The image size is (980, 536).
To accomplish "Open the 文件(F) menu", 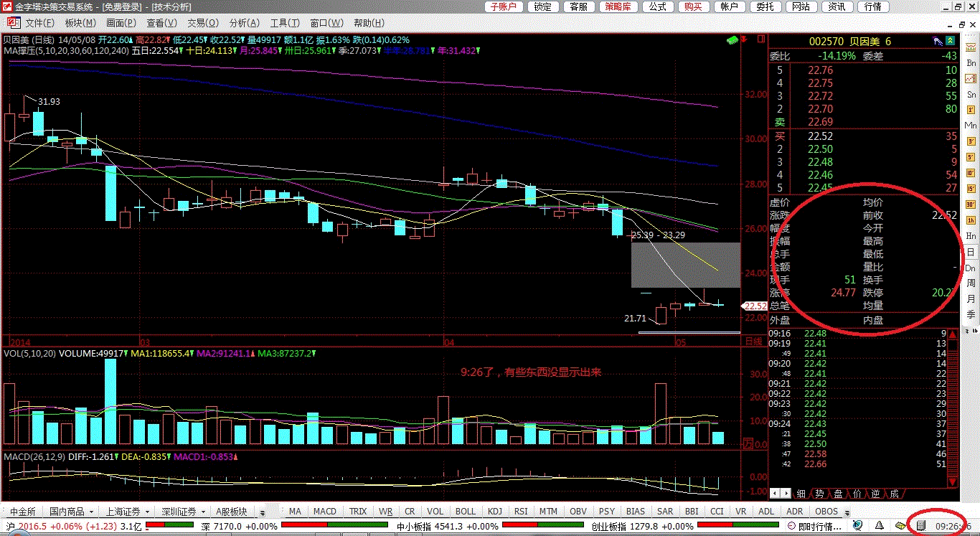I will click(x=40, y=23).
